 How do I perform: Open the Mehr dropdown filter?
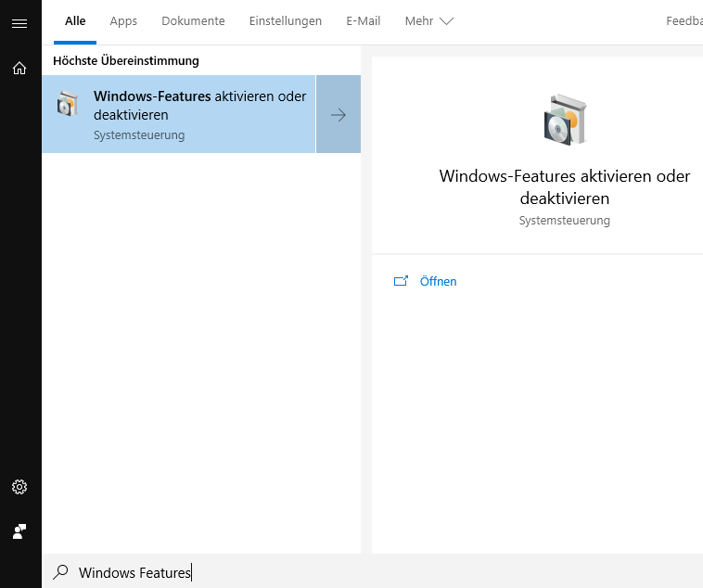pyautogui.click(x=428, y=21)
